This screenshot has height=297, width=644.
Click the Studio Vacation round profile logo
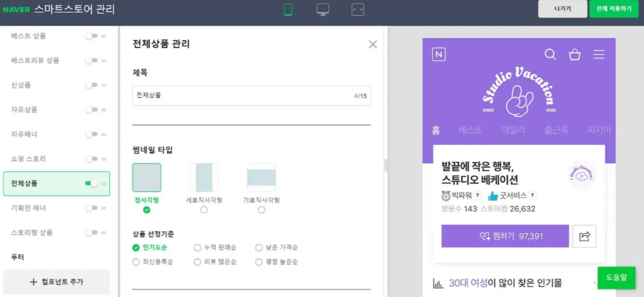click(581, 175)
